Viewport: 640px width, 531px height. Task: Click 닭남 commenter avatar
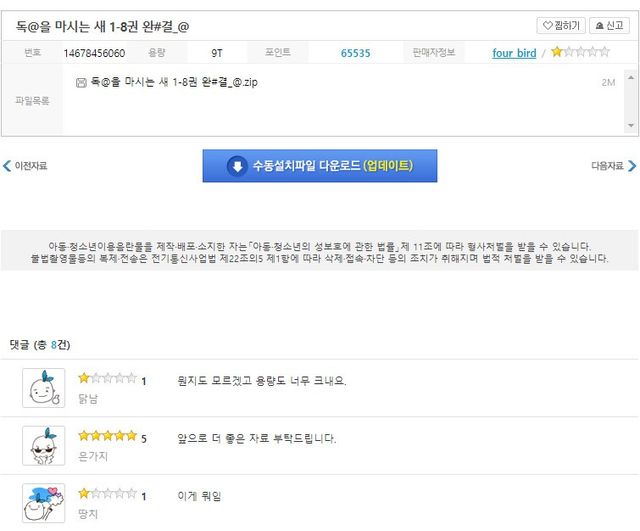pyautogui.click(x=44, y=388)
